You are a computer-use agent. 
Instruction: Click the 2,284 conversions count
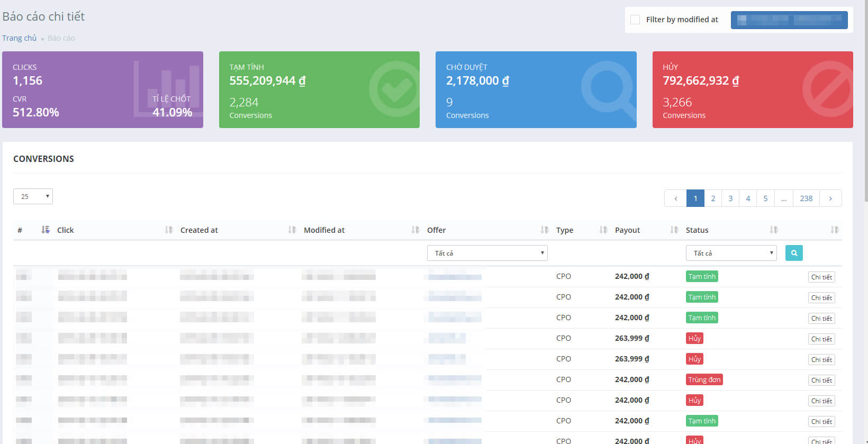pyautogui.click(x=244, y=102)
